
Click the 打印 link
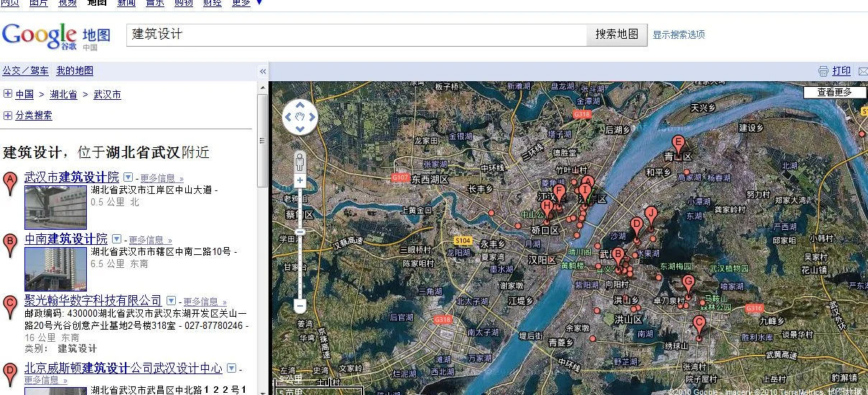pos(841,71)
